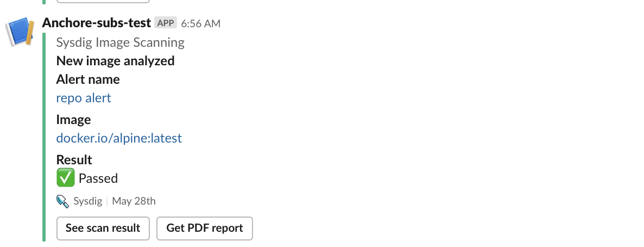Click the Image field heading
The image size is (644, 247).
[x=73, y=120]
